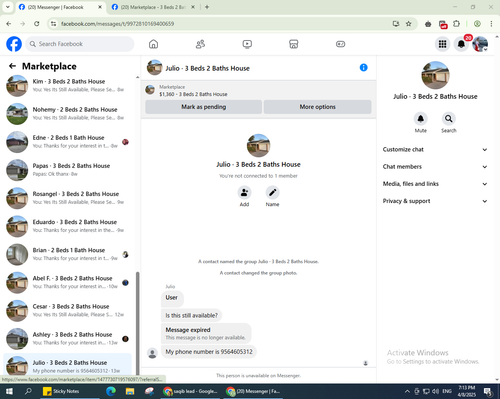Reload the browser page
This screenshot has height=399, width=500.
pyautogui.click(x=37, y=24)
